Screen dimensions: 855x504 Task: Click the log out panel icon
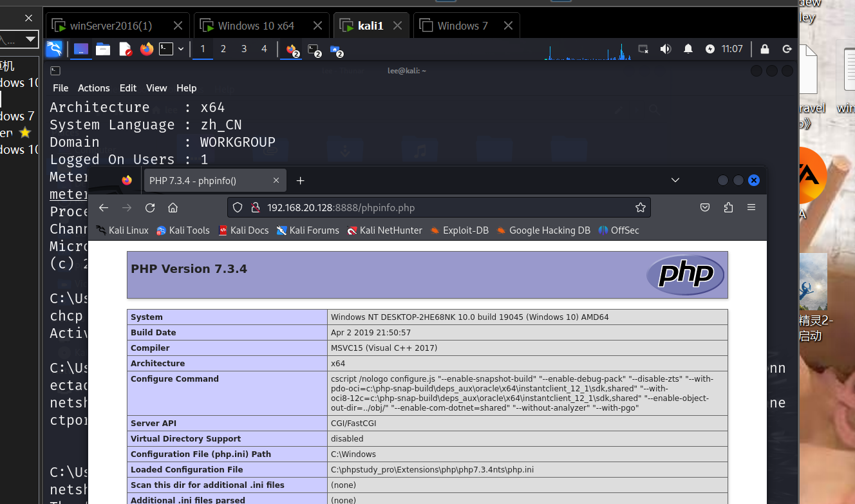(x=787, y=49)
